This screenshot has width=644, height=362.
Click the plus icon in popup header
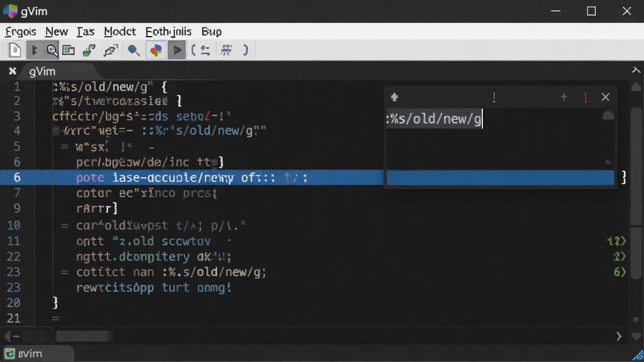coord(564,97)
